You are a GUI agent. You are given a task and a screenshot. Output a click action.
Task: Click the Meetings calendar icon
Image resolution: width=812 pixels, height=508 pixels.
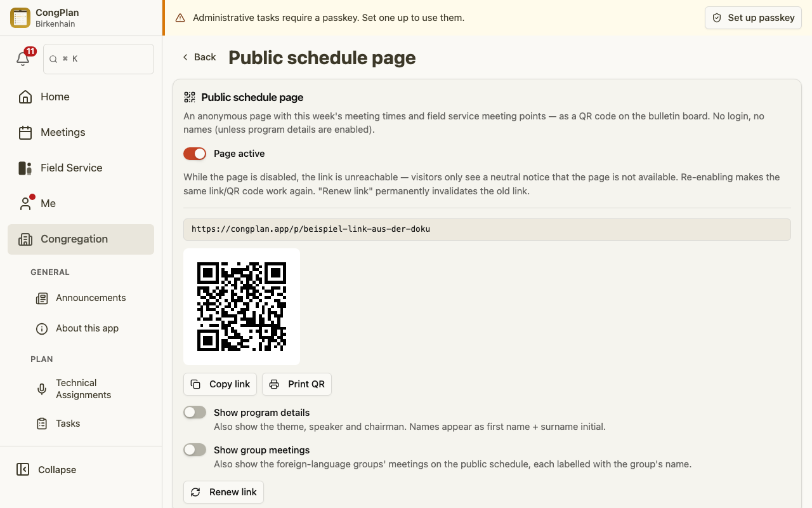25,132
